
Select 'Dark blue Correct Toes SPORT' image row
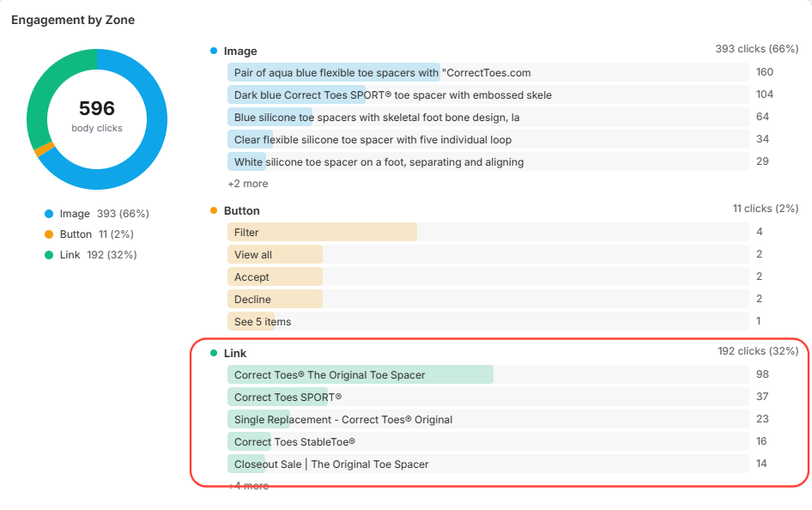488,94
